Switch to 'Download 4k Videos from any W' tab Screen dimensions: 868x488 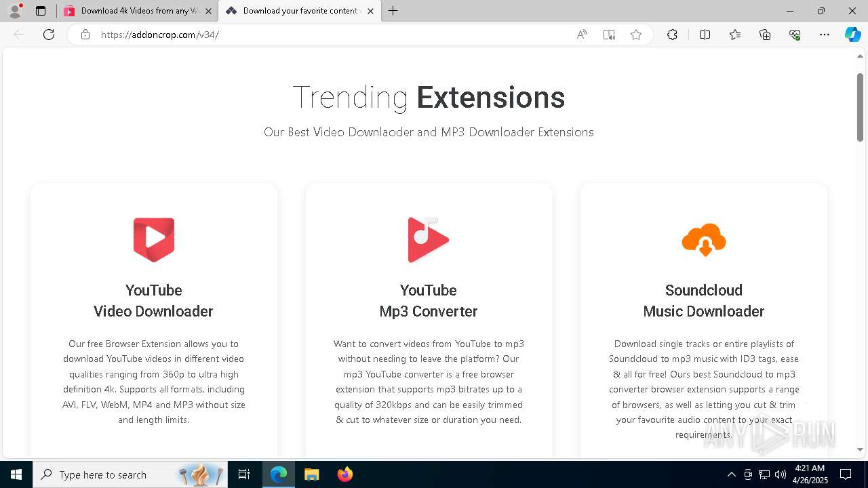click(x=137, y=11)
